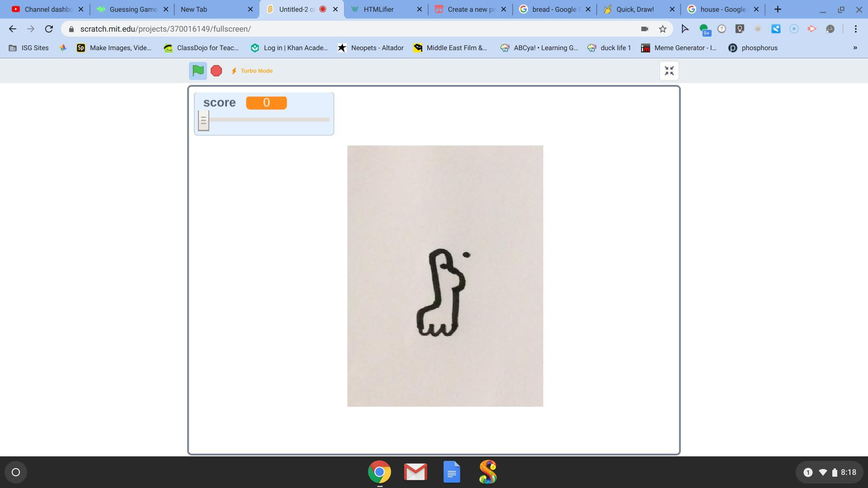The height and width of the screenshot is (488, 868).
Task: Click the giraffe drawing sprite
Action: coord(445,276)
